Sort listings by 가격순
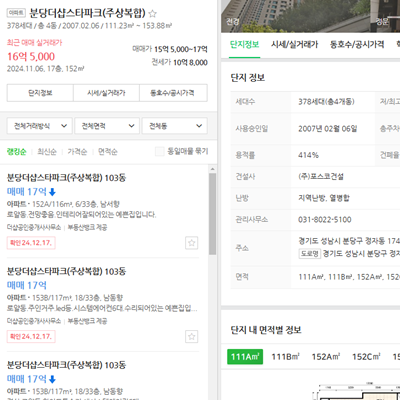 point(77,152)
